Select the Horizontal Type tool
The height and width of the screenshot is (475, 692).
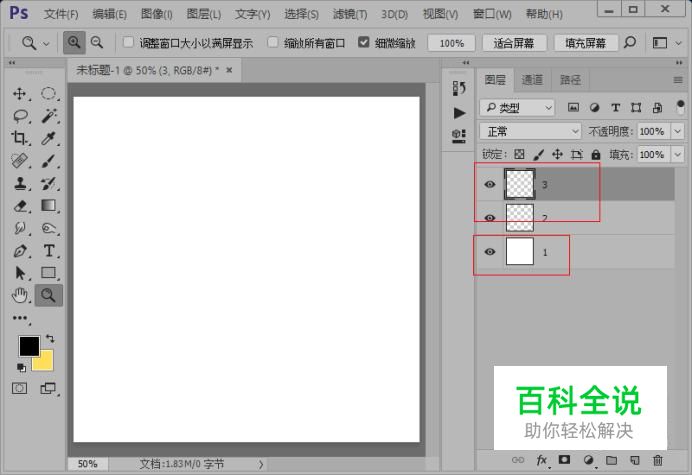49,251
